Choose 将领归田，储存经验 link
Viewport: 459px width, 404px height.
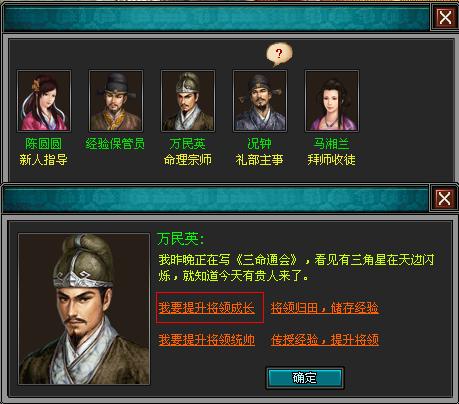[x=325, y=308]
